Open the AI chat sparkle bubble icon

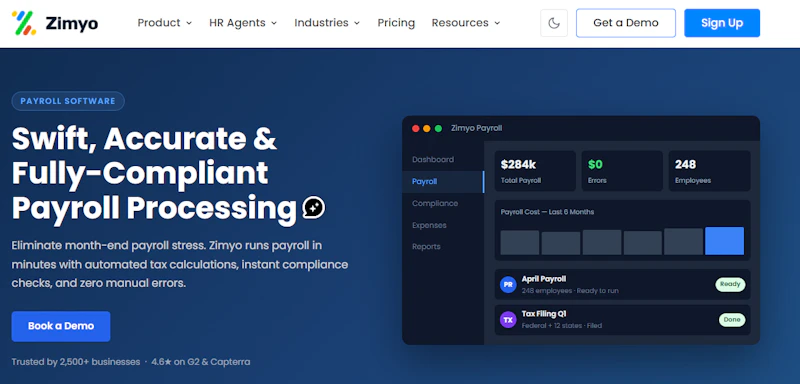point(313,208)
